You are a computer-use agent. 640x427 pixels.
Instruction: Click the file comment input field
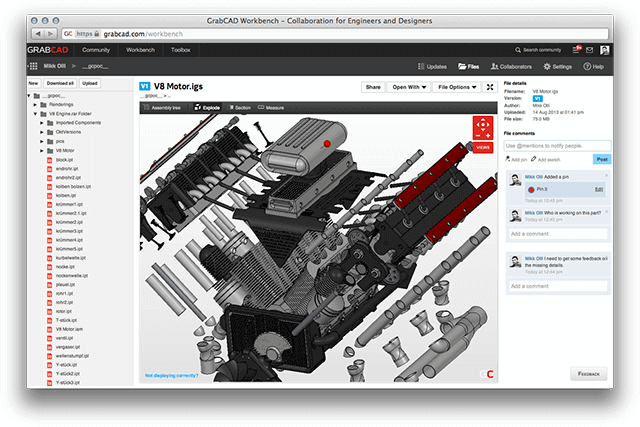pyautogui.click(x=557, y=146)
